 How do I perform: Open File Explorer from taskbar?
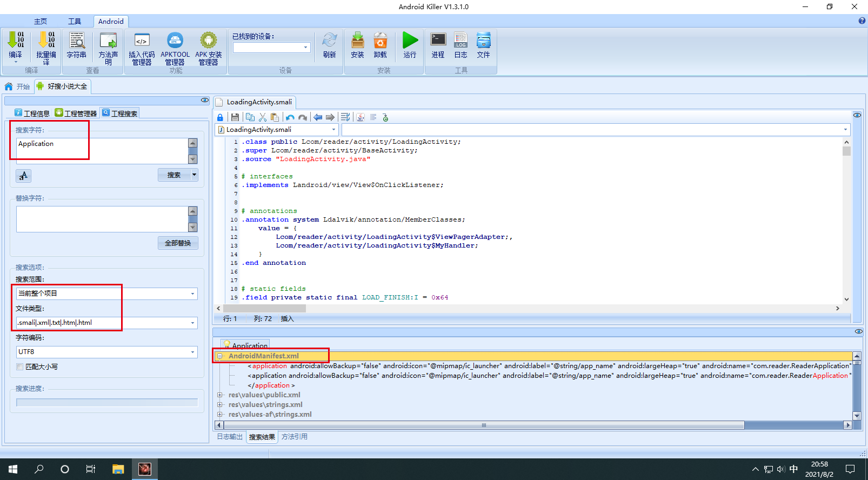118,469
